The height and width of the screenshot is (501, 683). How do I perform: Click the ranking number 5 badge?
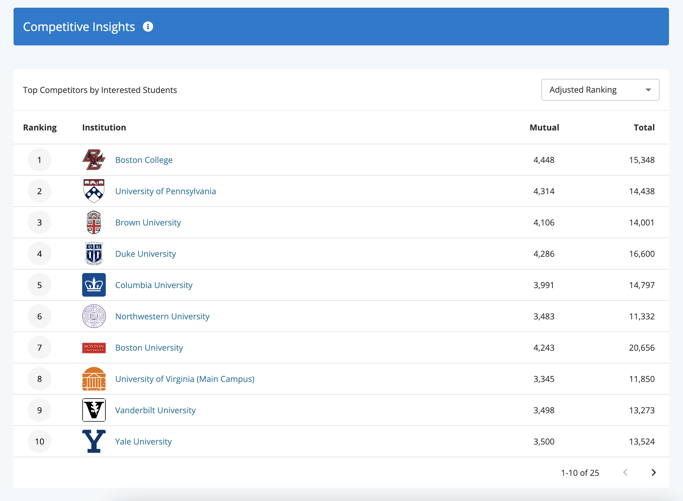click(40, 285)
